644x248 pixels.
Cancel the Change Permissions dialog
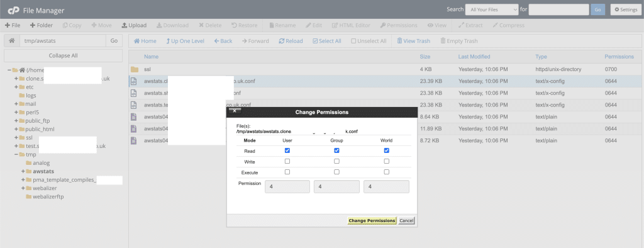pyautogui.click(x=406, y=220)
